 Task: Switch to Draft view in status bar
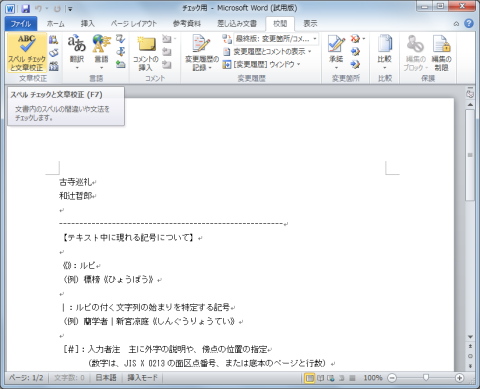click(352, 378)
